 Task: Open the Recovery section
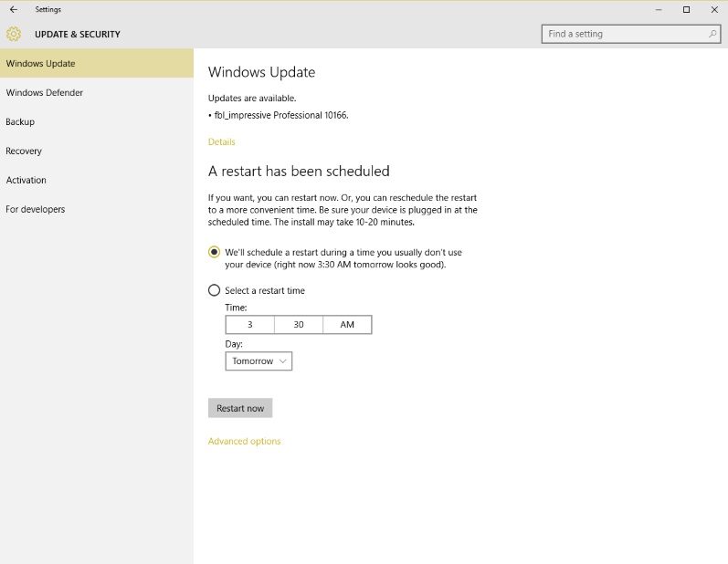click(97, 151)
